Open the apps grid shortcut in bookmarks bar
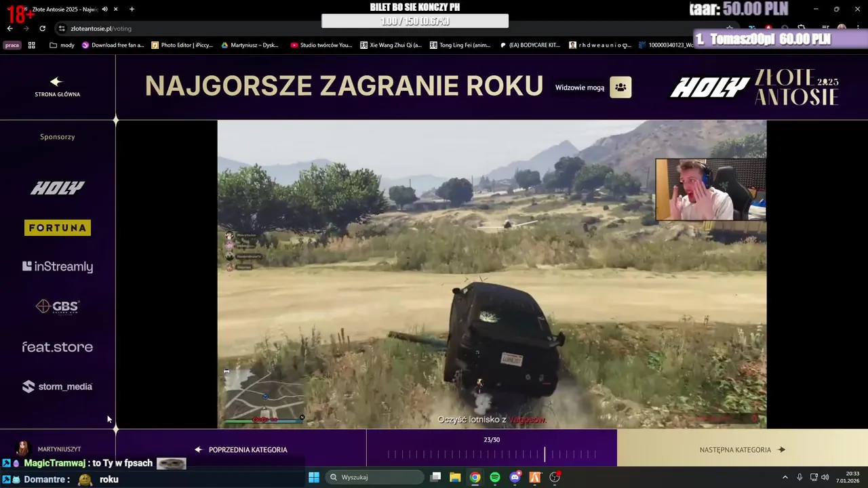 point(31,45)
